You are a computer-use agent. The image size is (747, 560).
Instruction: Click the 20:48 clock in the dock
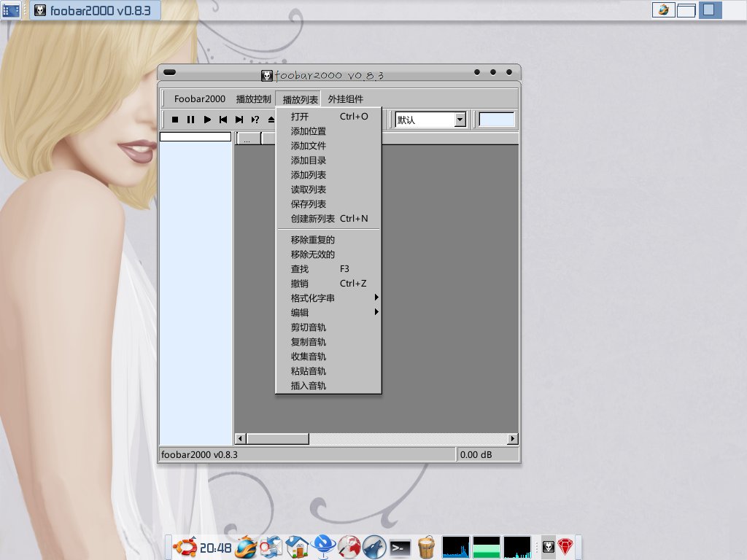tap(216, 548)
